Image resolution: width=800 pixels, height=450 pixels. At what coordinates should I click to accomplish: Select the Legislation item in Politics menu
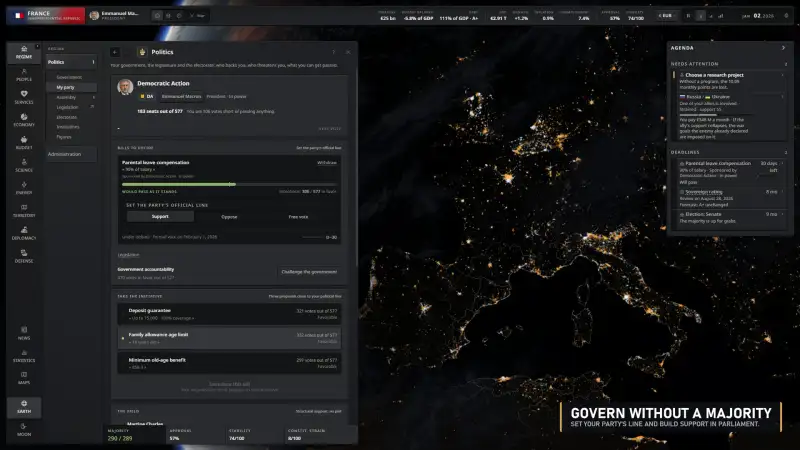click(x=68, y=107)
